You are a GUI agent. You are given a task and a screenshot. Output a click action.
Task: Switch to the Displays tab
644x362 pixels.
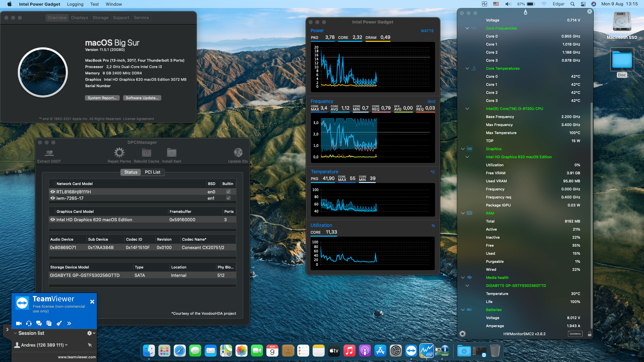79,18
